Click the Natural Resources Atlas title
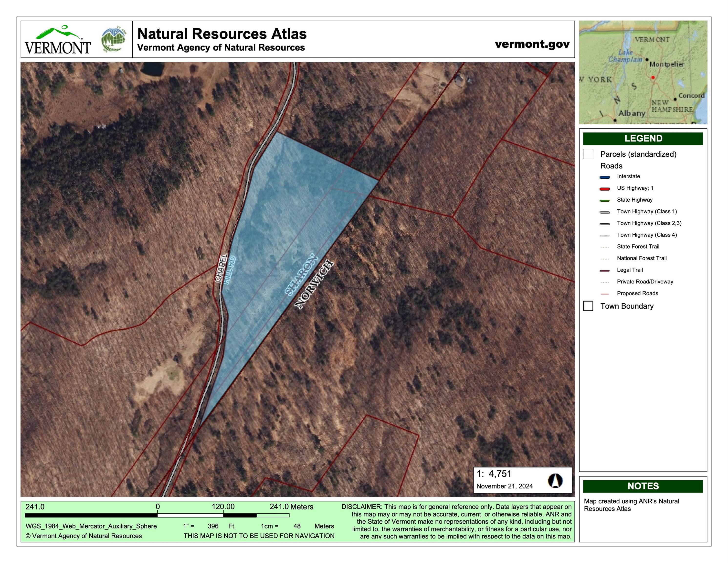The image size is (728, 563). pyautogui.click(x=222, y=34)
